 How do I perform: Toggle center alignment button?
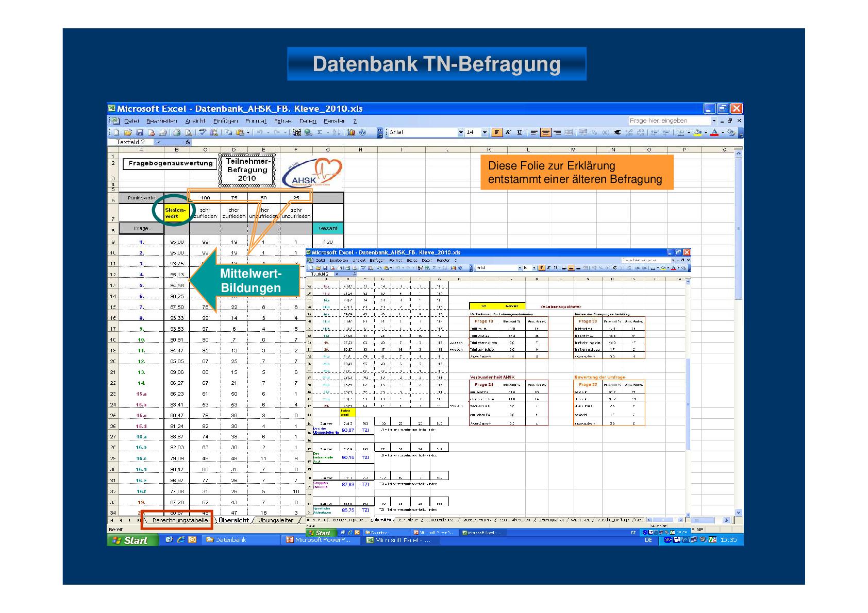pos(545,132)
